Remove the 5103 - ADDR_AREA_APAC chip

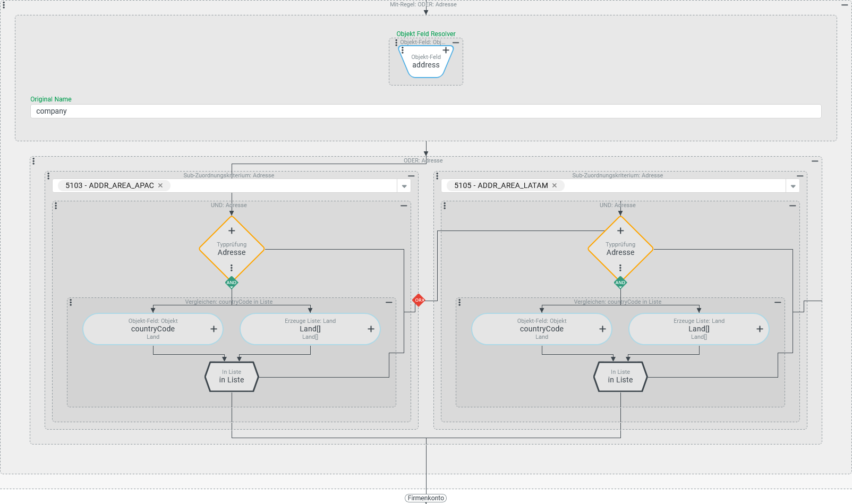tap(160, 185)
